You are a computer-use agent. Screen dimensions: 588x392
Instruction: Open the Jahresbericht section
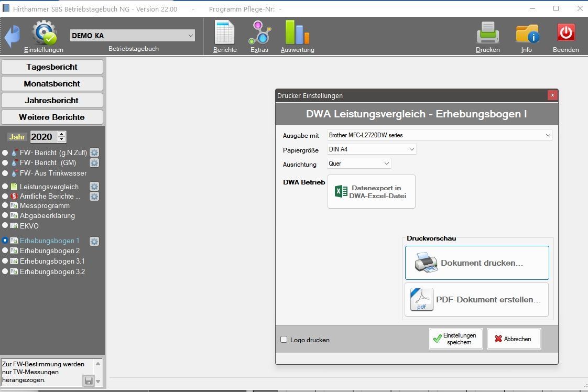tap(52, 101)
